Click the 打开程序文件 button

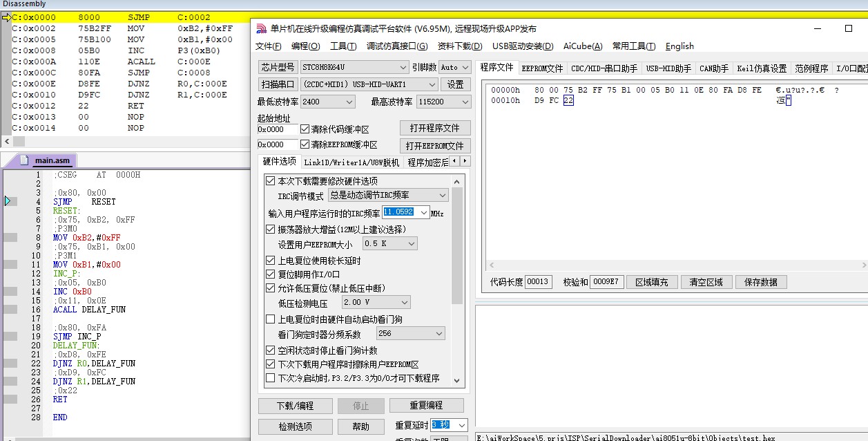(x=435, y=129)
